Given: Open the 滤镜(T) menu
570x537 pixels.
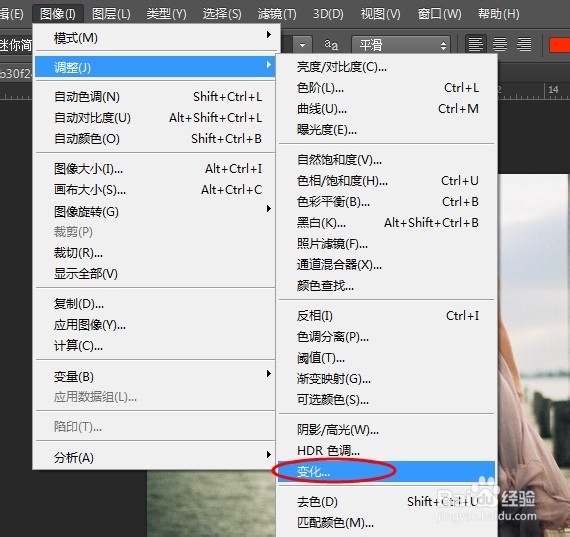Looking at the screenshot, I should coord(277,14).
